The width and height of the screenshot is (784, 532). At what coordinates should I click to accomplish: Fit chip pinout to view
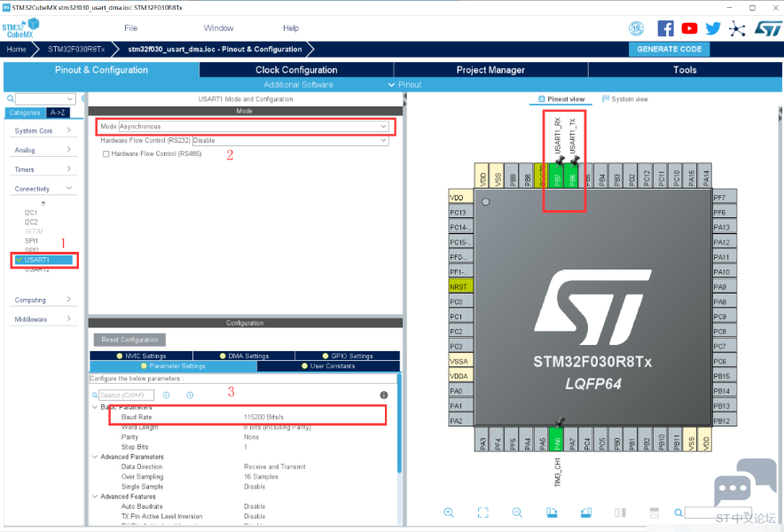pos(482,512)
